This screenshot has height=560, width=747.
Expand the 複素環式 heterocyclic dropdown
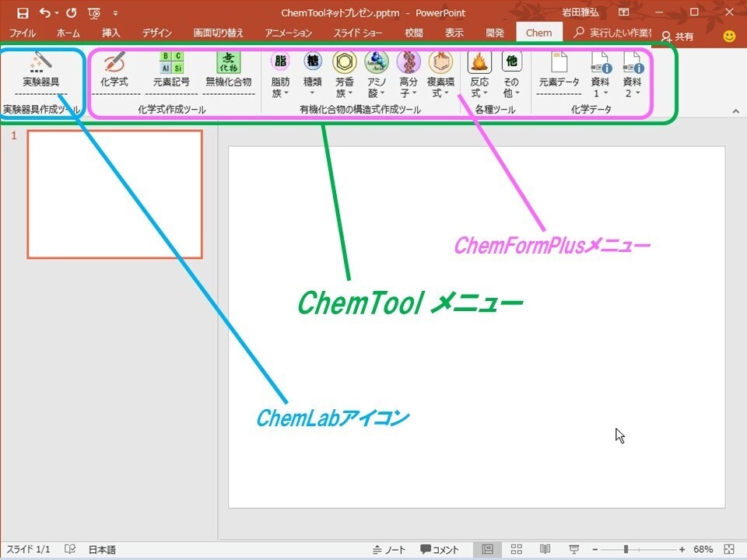(440, 75)
